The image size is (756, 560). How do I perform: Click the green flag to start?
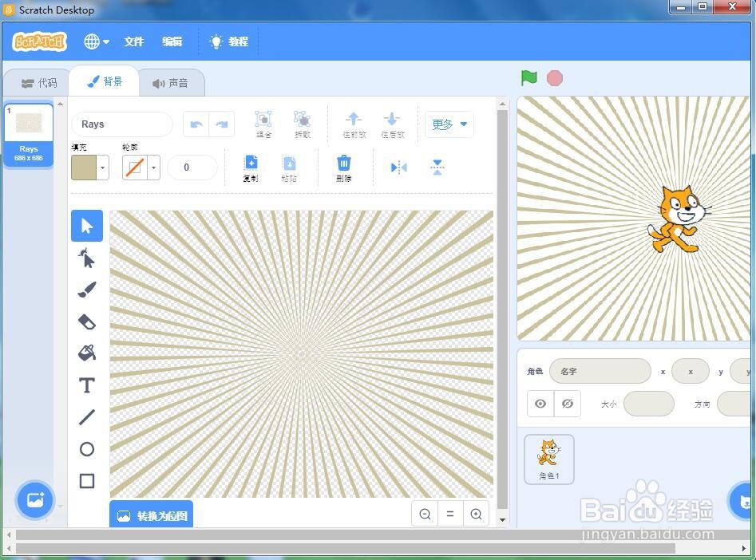[529, 77]
